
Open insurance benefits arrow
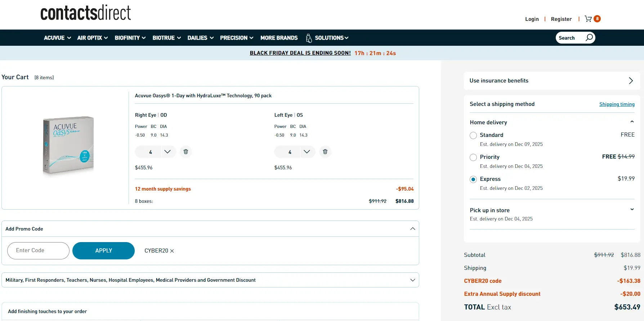pyautogui.click(x=631, y=81)
